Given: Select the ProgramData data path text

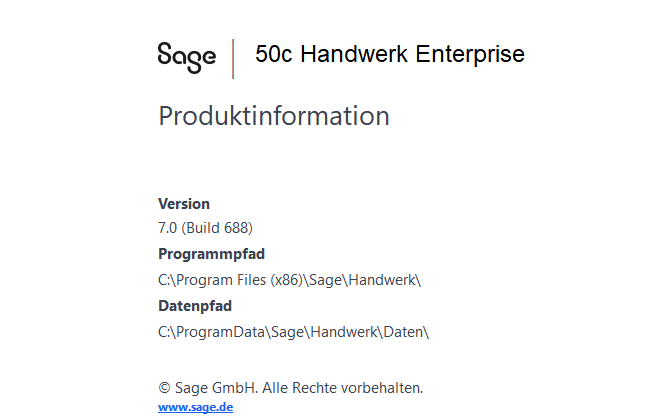Looking at the screenshot, I should (x=293, y=332).
